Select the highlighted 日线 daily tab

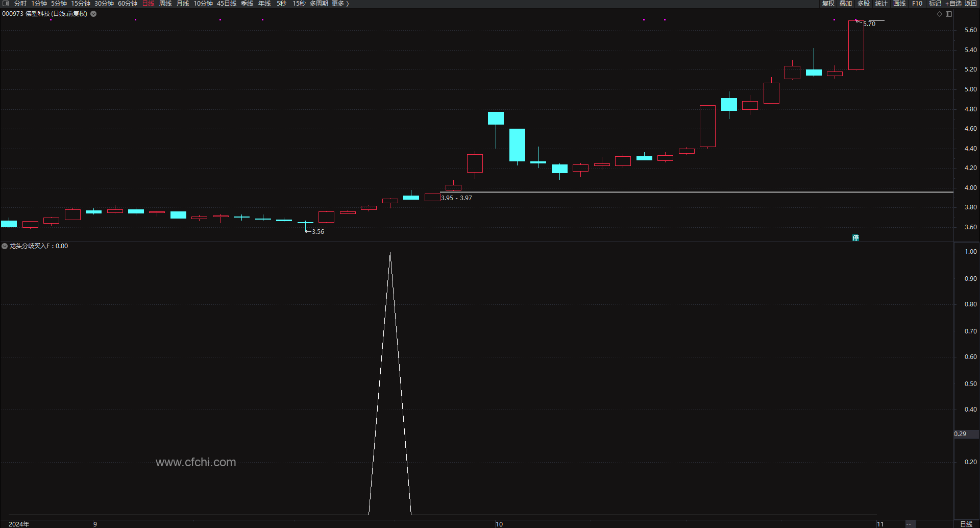(148, 4)
